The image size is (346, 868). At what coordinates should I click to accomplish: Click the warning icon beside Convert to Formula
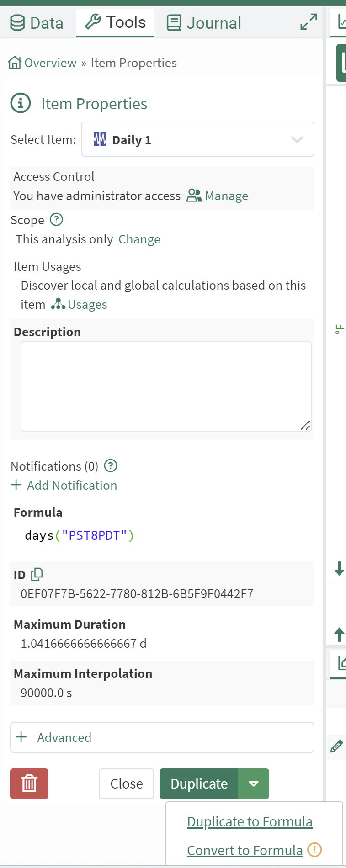(x=314, y=850)
